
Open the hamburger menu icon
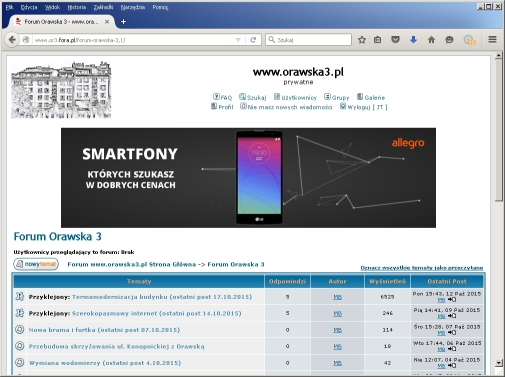click(492, 40)
